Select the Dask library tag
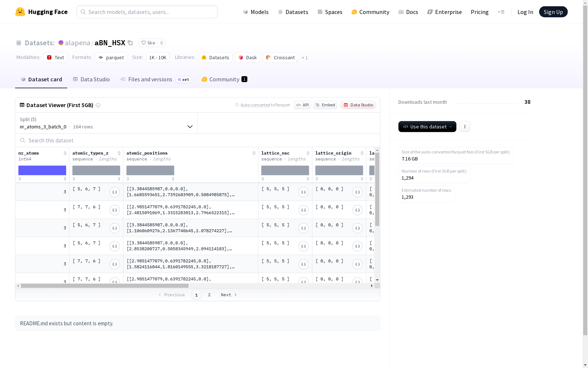This screenshot has height=368, width=588. pos(248,57)
